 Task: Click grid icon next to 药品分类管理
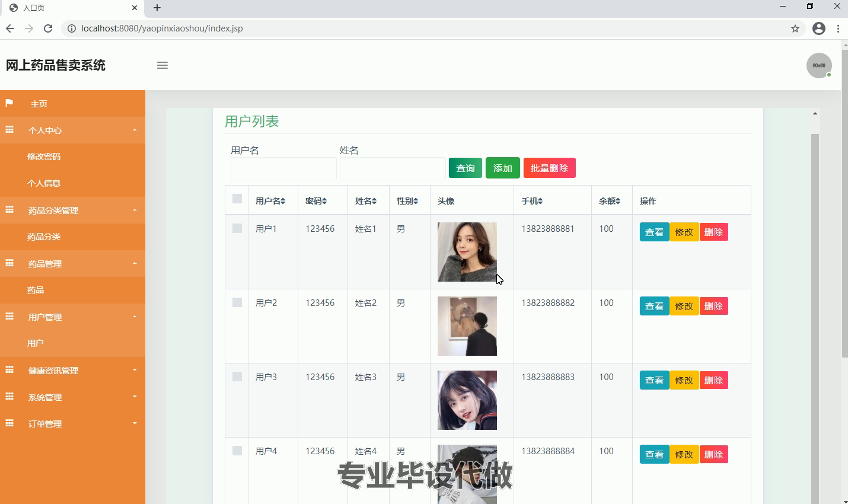tap(9, 210)
